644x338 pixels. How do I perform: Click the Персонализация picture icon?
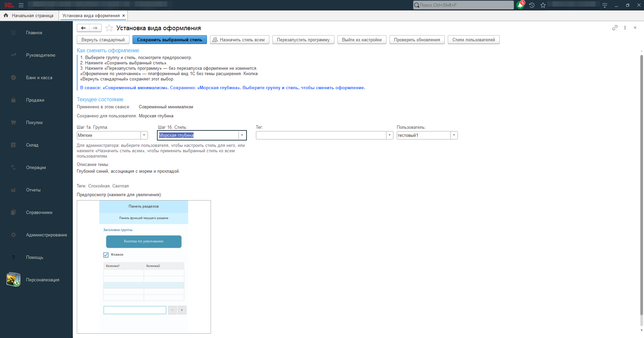[13, 280]
